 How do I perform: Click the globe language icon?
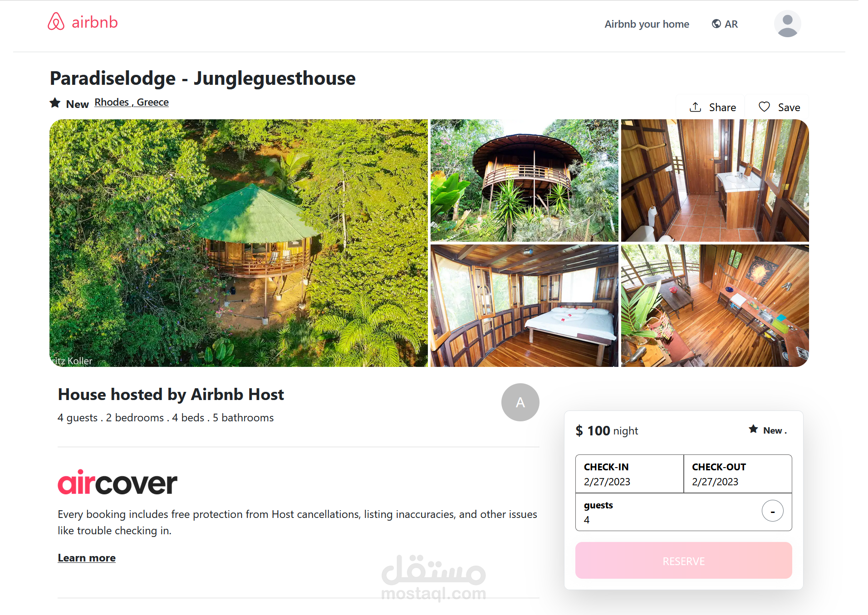click(x=716, y=24)
